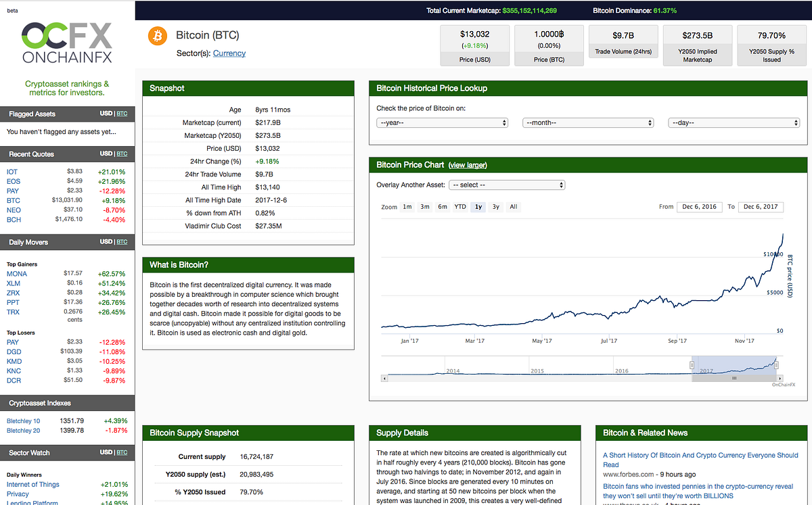Image resolution: width=812 pixels, height=505 pixels.
Task: Click the OnChainFX logo
Action: click(x=66, y=42)
